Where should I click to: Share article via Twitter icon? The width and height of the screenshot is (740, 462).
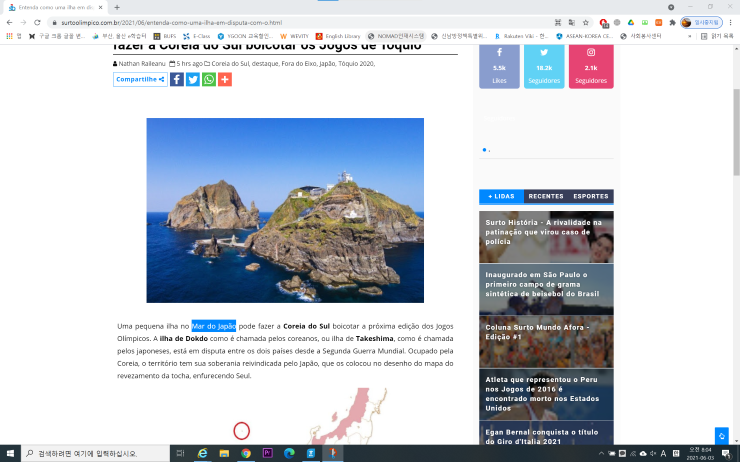coord(193,80)
